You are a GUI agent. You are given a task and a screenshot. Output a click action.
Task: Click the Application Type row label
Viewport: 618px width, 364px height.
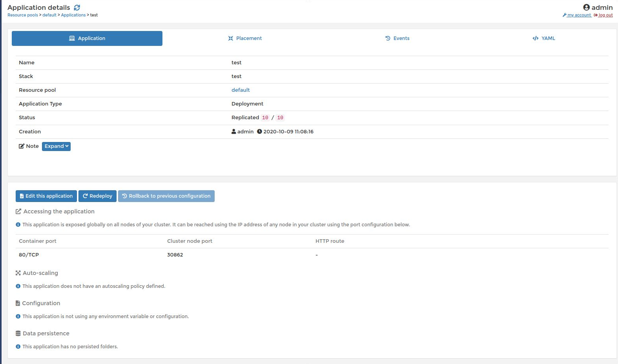coord(40,104)
